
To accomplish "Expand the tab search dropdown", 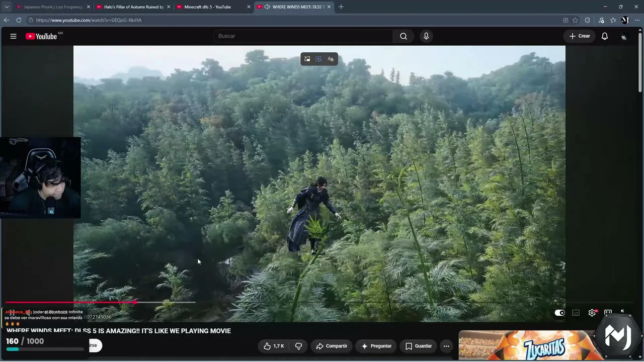I will [7, 7].
